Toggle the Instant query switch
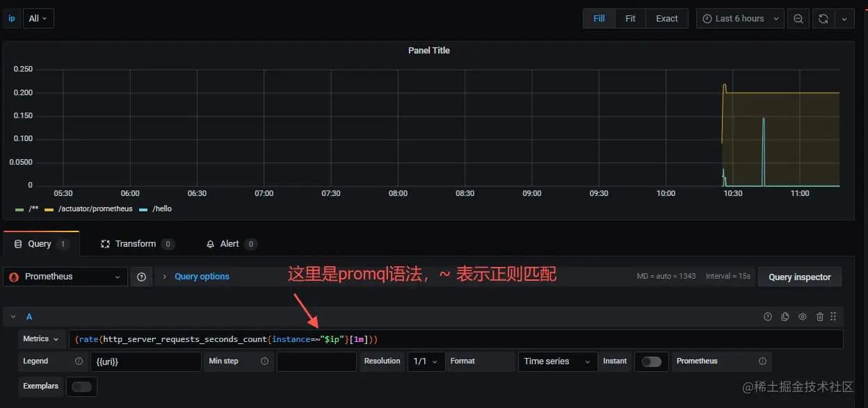The width and height of the screenshot is (868, 408). pos(652,361)
